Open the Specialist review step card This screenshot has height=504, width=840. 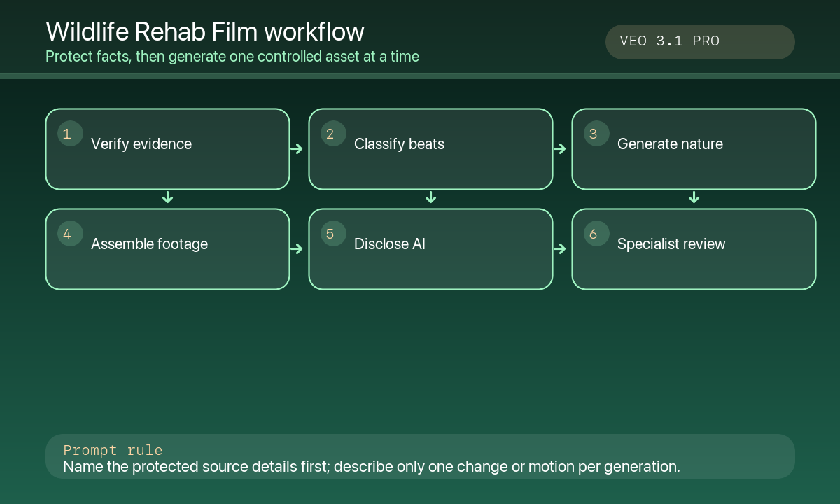click(x=694, y=249)
